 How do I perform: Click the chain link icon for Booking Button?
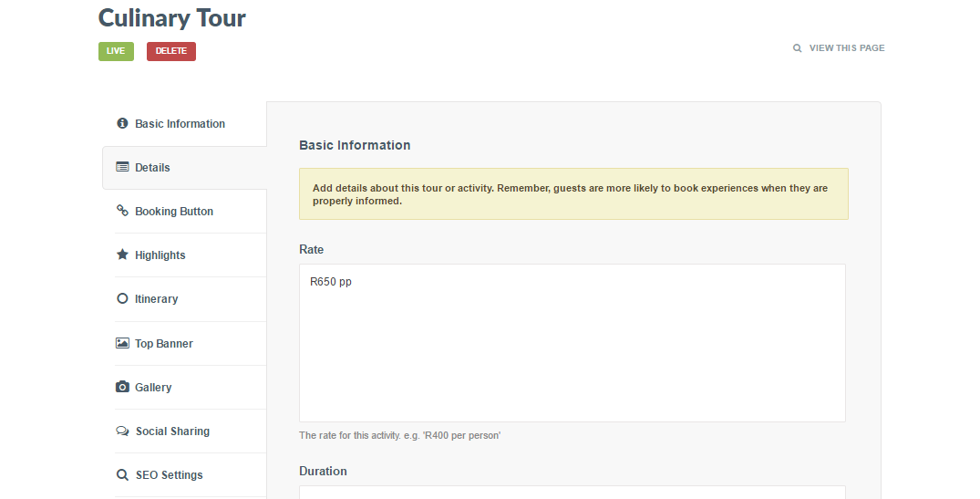tap(122, 211)
